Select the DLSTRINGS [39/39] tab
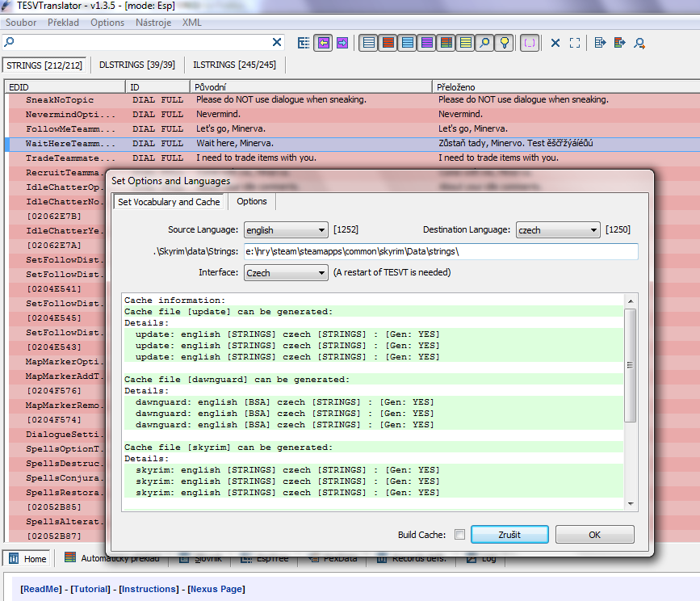The height and width of the screenshot is (601, 700). click(136, 65)
